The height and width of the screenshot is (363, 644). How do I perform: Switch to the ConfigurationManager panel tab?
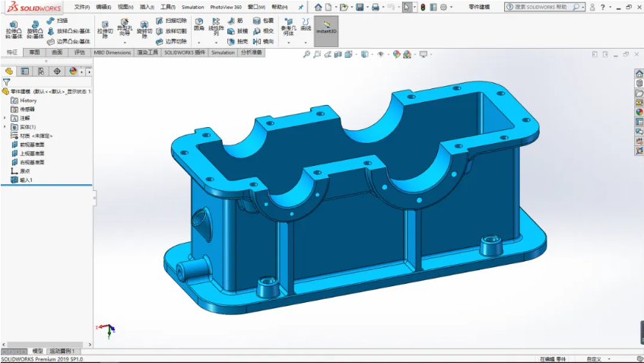pyautogui.click(x=41, y=71)
